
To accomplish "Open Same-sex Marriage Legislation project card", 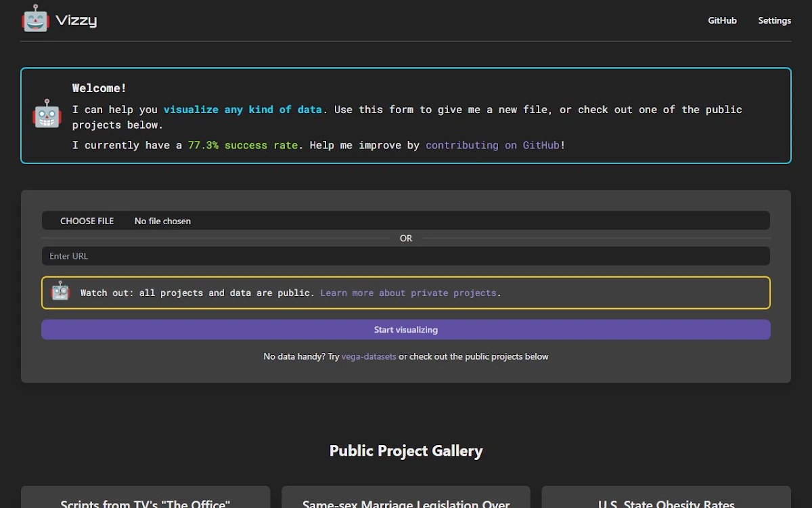I will click(406, 497).
